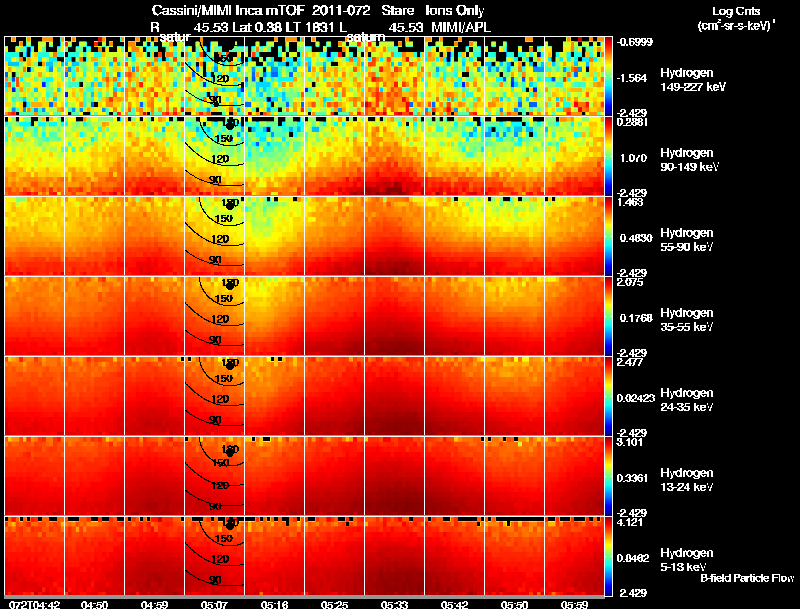The height and width of the screenshot is (609, 800).
Task: Click the 0.2881 color scale value
Action: point(633,122)
